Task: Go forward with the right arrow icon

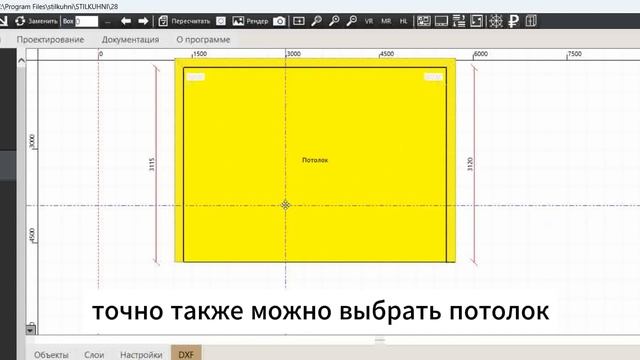Action: coord(143,21)
